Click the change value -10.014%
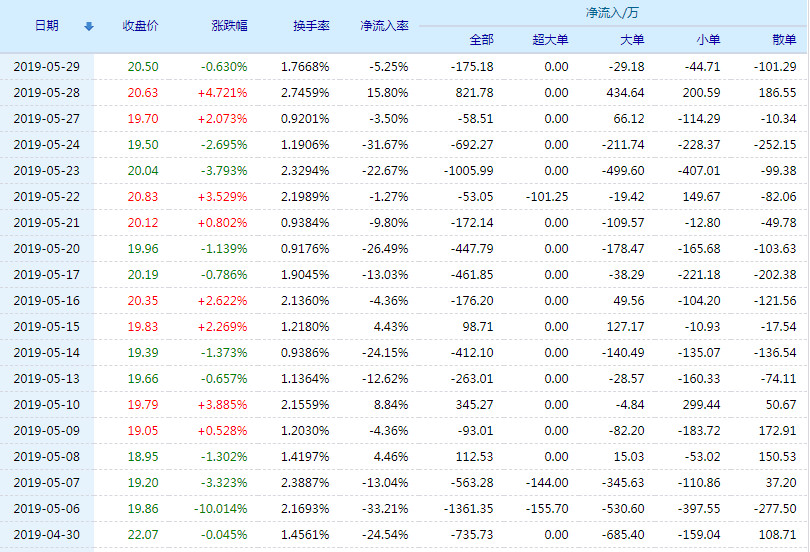The image size is (810, 552). (221, 509)
